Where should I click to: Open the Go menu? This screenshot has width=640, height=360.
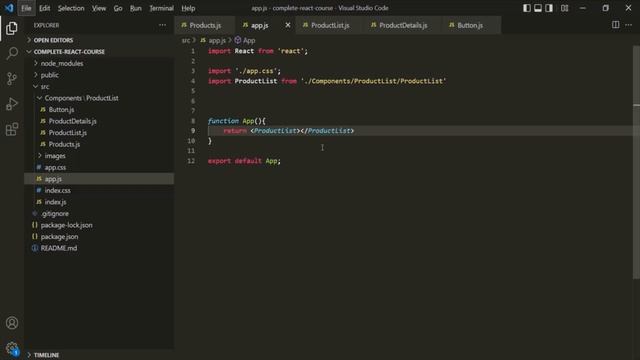coord(118,8)
